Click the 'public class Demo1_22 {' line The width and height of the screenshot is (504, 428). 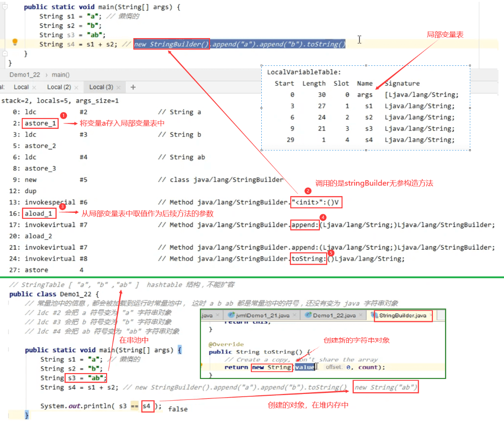tap(54, 294)
